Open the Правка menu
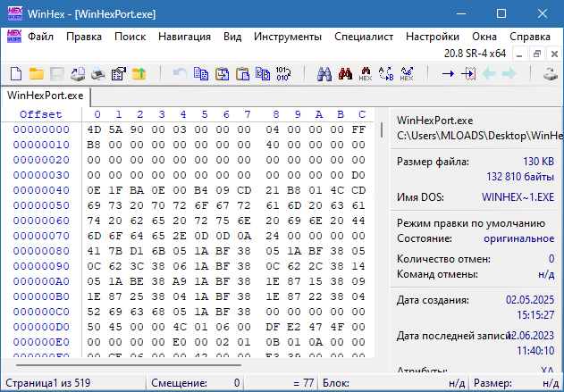The height and width of the screenshot is (392, 564). point(84,37)
